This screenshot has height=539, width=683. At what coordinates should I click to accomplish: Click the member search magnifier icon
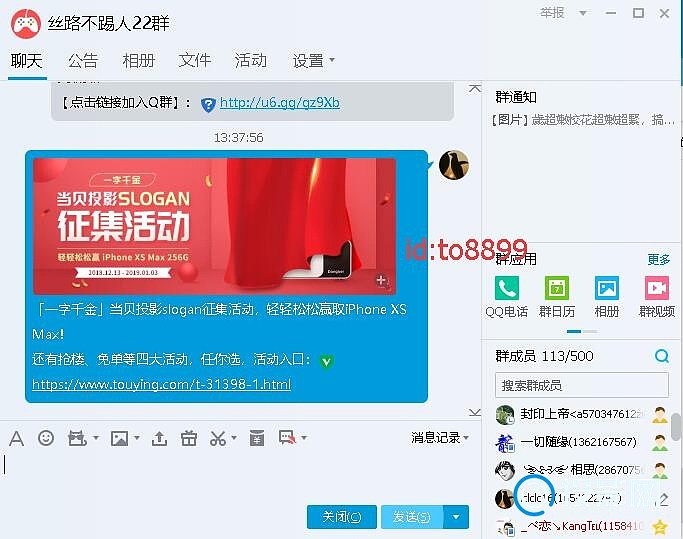(x=662, y=356)
